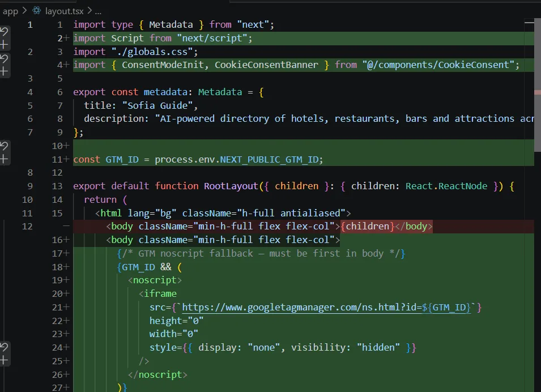The height and width of the screenshot is (392, 541).
Task: Revert the body/noscript change block near line 24
Action: 4,347
